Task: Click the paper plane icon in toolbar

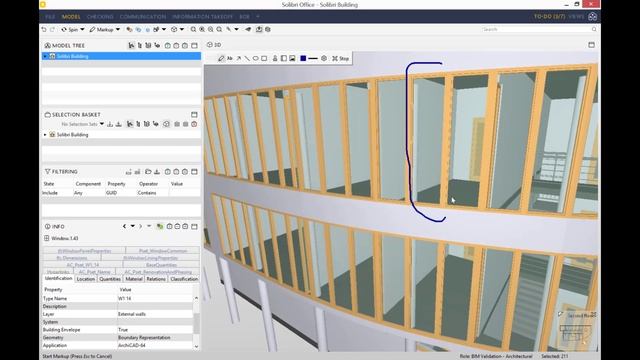Action: [248, 29]
